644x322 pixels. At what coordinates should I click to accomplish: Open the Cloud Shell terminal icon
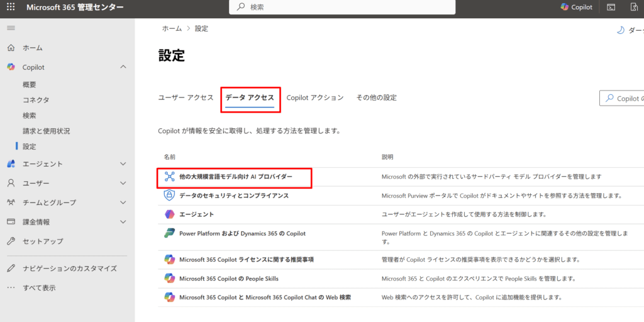pyautogui.click(x=611, y=8)
